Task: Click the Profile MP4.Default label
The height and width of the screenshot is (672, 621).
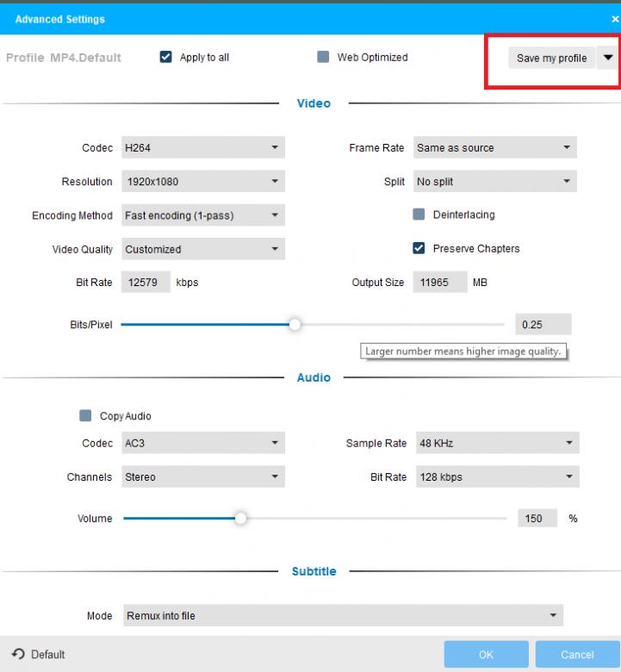Action: point(64,58)
